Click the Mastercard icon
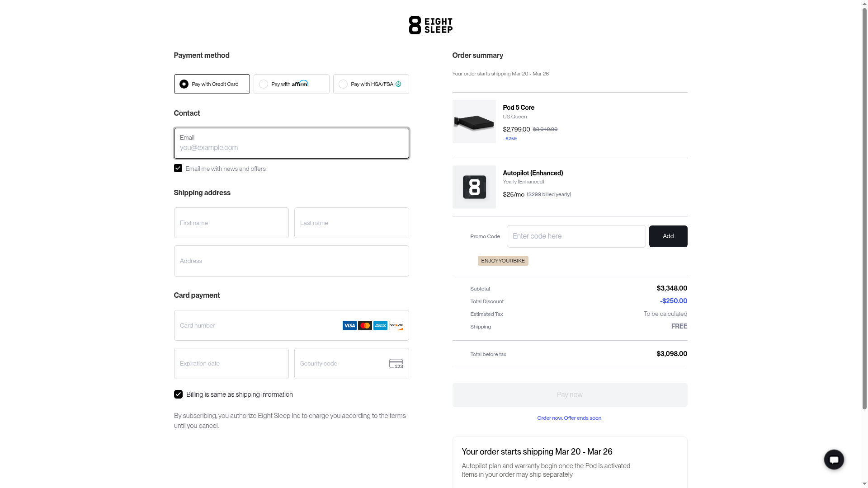868x488 pixels. (365, 325)
